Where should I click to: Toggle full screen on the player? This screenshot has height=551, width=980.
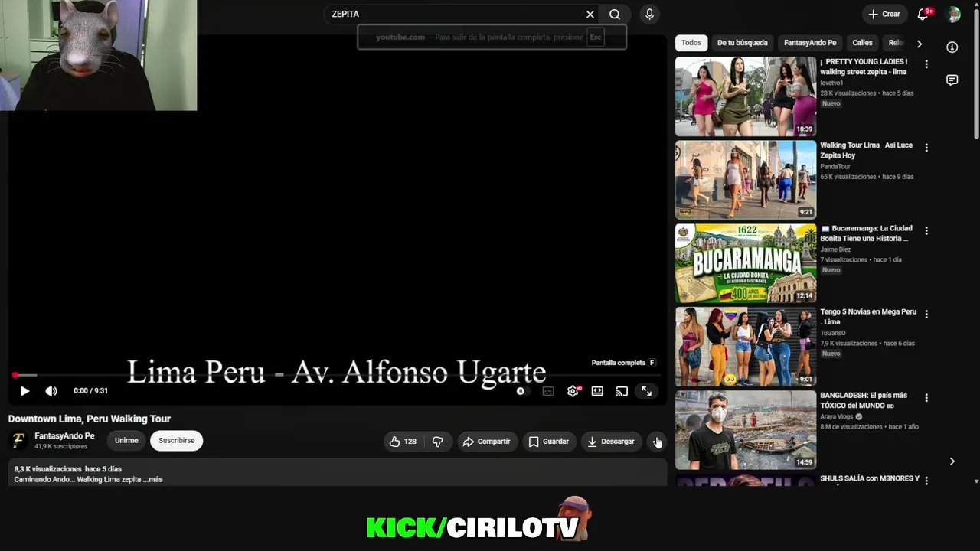[x=646, y=391]
